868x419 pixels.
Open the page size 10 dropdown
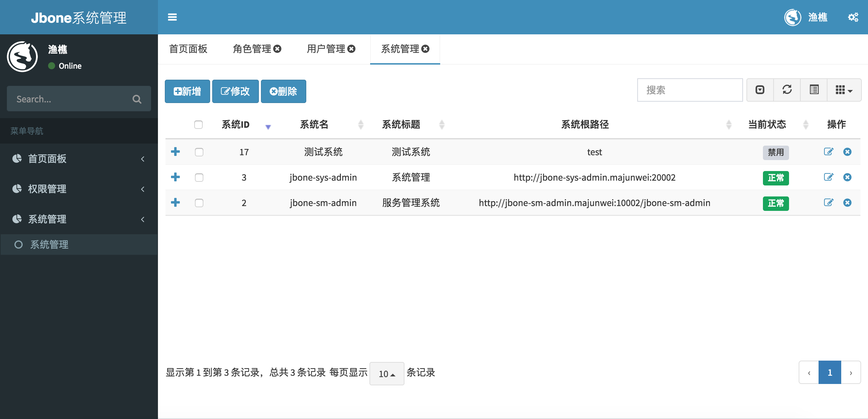point(387,374)
